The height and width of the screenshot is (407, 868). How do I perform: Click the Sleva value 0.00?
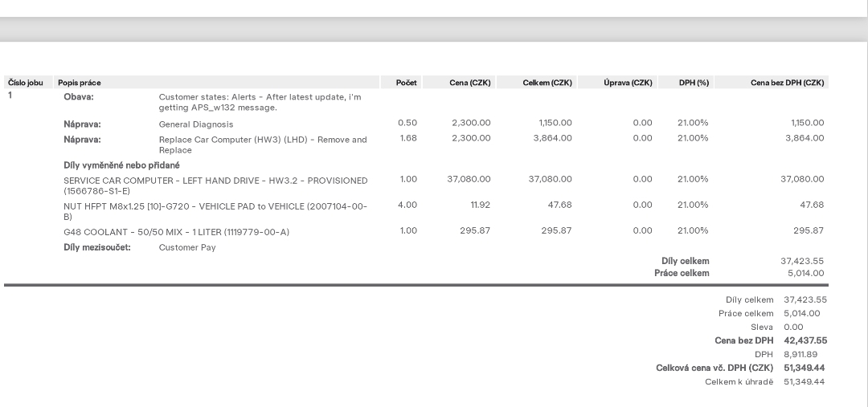coord(793,327)
